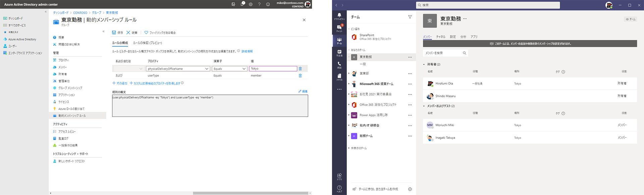
Task: Open Calendar (予定表) in the Teams rail
Action: (339, 53)
